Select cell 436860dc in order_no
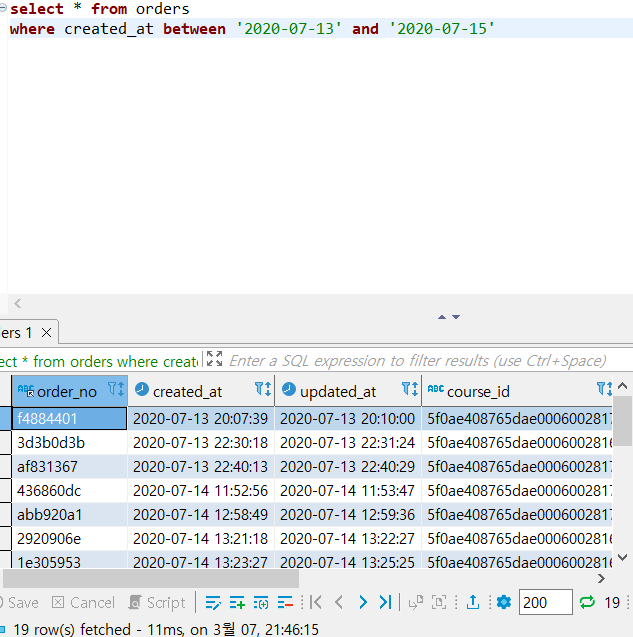Image resolution: width=633 pixels, height=637 pixels. pos(69,490)
